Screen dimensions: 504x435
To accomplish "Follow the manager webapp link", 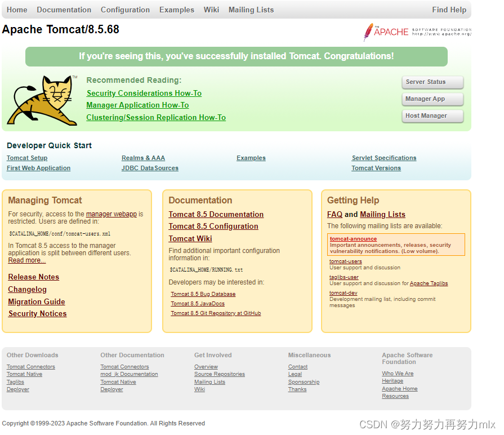I will pos(111,214).
